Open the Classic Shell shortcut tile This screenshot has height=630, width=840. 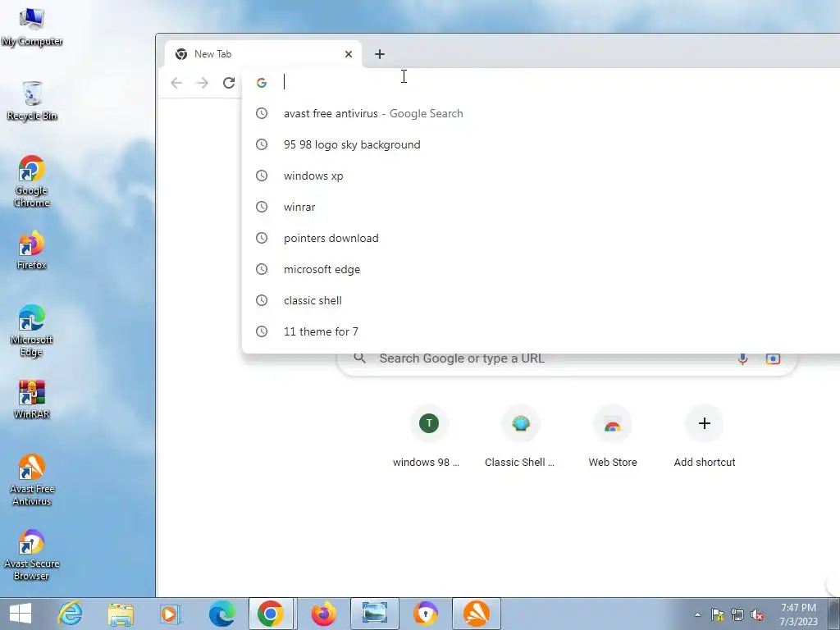pyautogui.click(x=519, y=437)
